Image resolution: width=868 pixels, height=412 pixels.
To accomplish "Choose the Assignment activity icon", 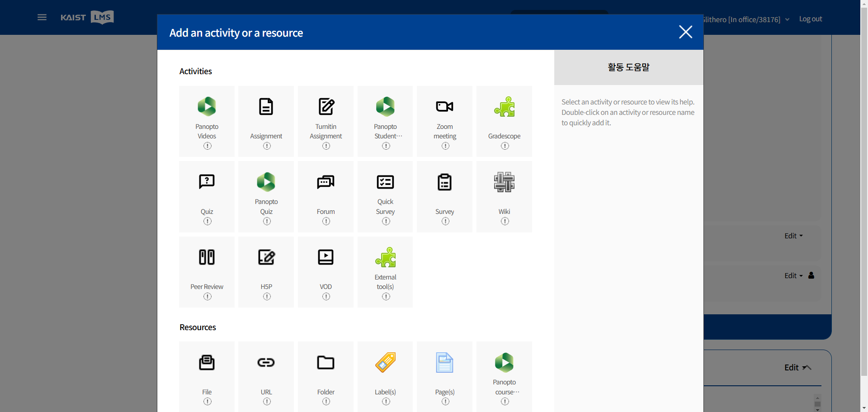I will point(266,107).
